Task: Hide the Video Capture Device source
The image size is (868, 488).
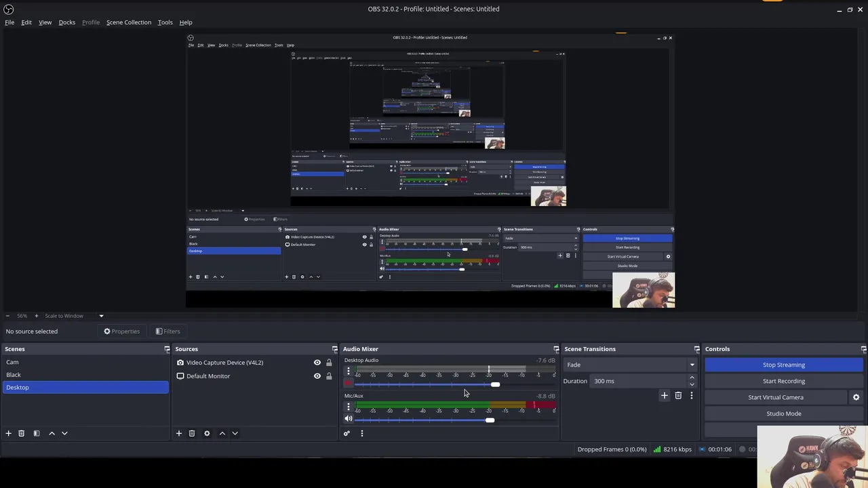Action: (x=317, y=363)
